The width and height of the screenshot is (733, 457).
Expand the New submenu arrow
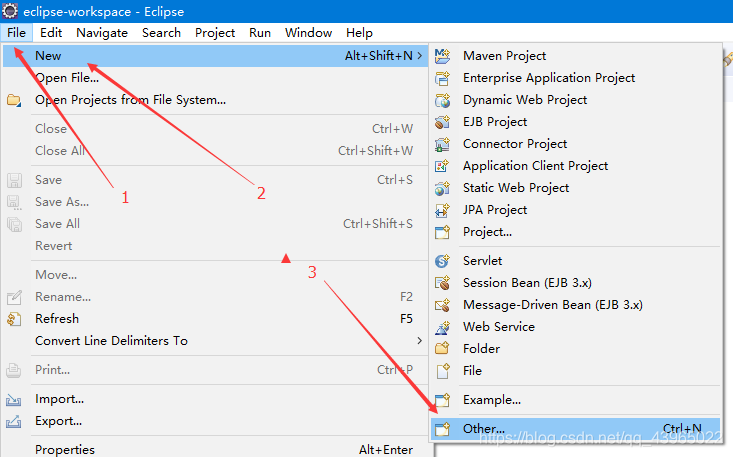[x=419, y=56]
